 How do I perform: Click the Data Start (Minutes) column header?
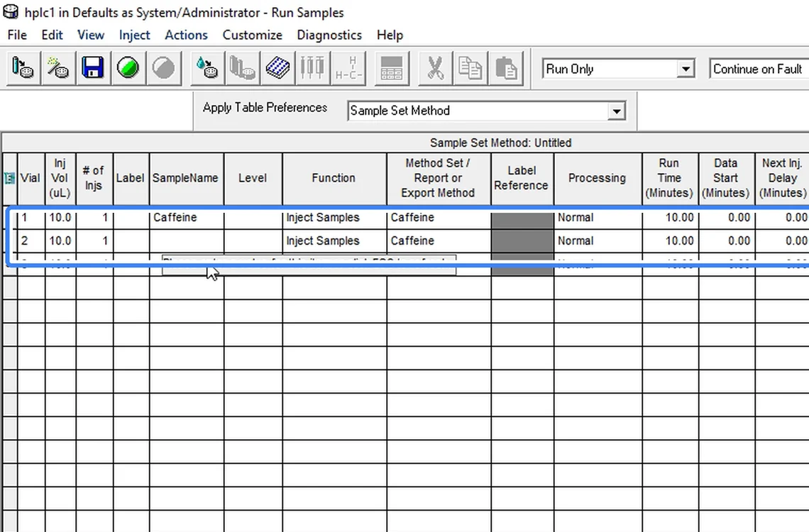726,178
